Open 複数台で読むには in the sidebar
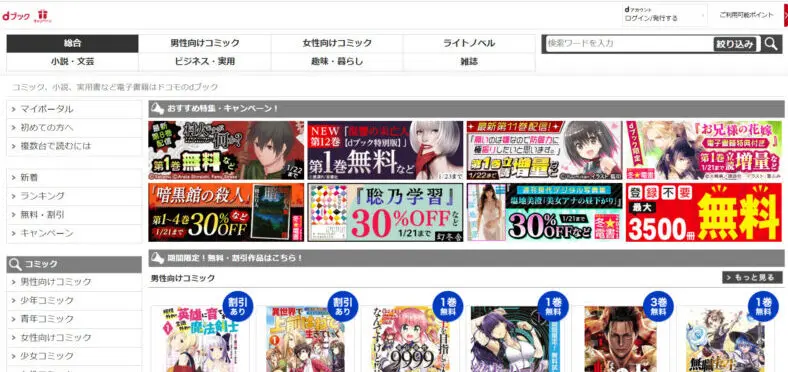This screenshot has height=372, width=788. 74,146
